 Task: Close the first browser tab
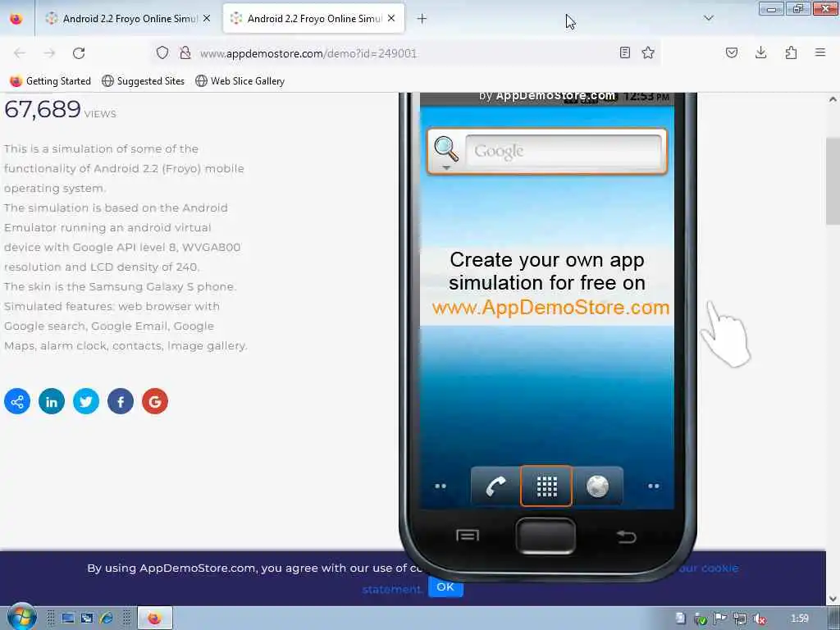pos(207,18)
